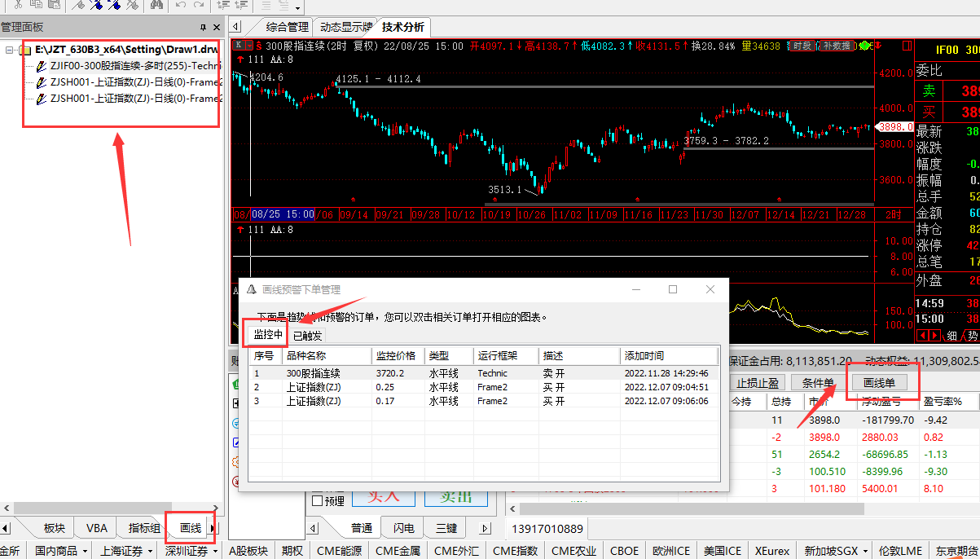980x559 pixels.
Task: Click the binoculars search icon in toolbar
Action: [x=156, y=5]
